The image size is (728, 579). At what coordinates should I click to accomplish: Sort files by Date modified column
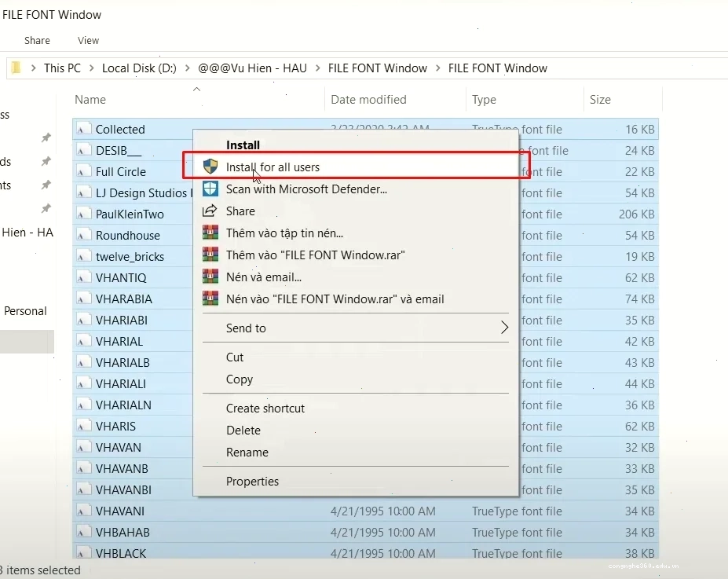(368, 99)
